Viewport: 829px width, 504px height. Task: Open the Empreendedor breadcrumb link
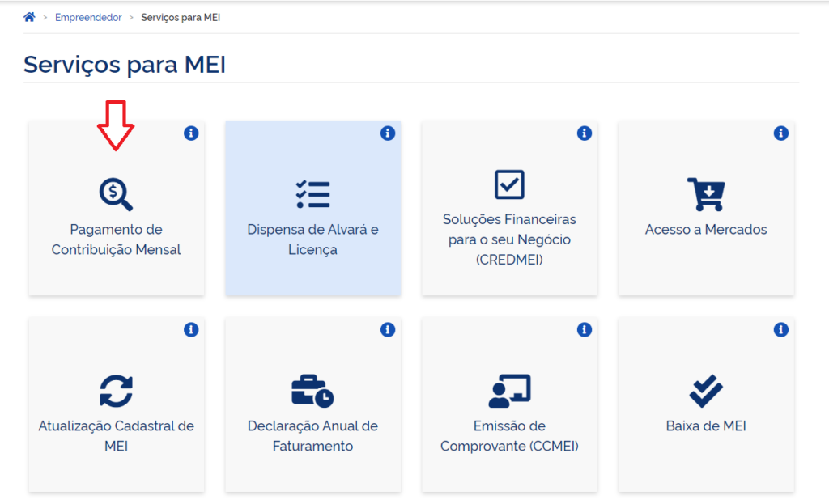point(88,17)
